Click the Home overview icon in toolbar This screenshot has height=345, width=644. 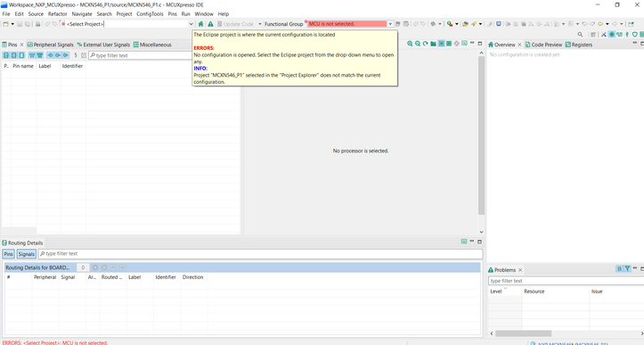(200, 24)
